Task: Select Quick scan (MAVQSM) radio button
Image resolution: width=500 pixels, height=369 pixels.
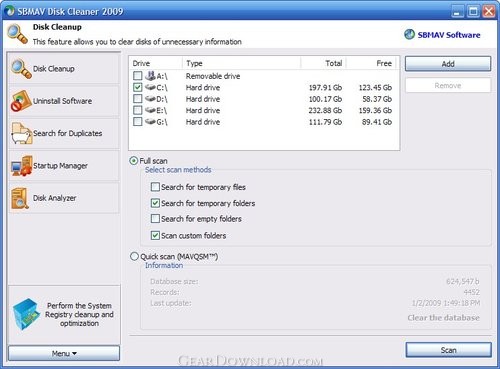Action: (x=134, y=256)
